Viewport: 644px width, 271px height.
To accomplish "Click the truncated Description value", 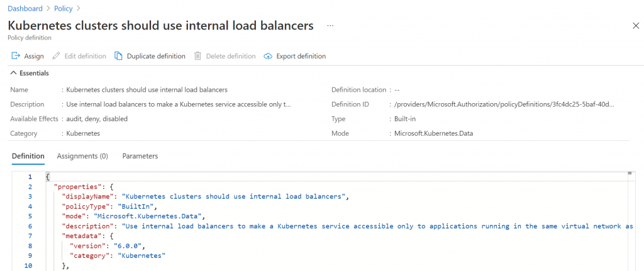I will (x=178, y=104).
